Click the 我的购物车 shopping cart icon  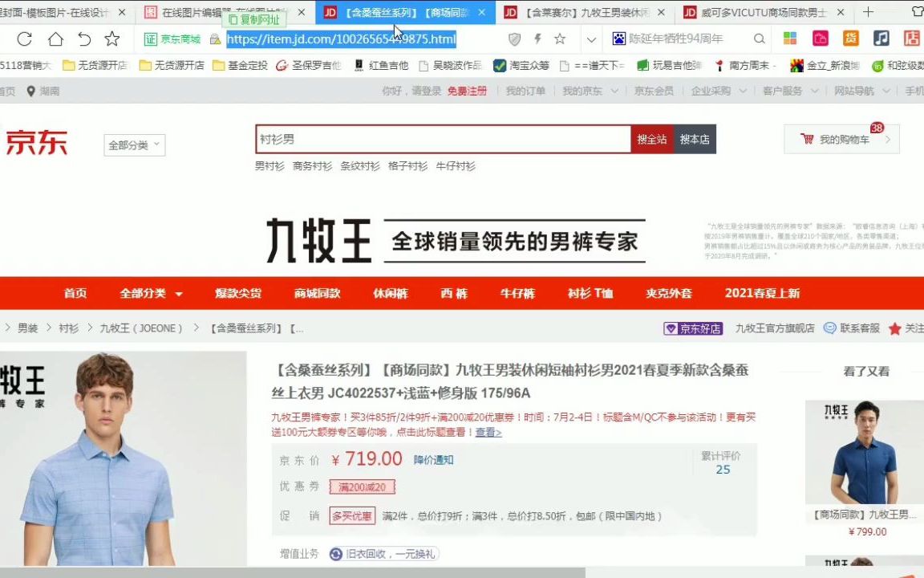[806, 138]
